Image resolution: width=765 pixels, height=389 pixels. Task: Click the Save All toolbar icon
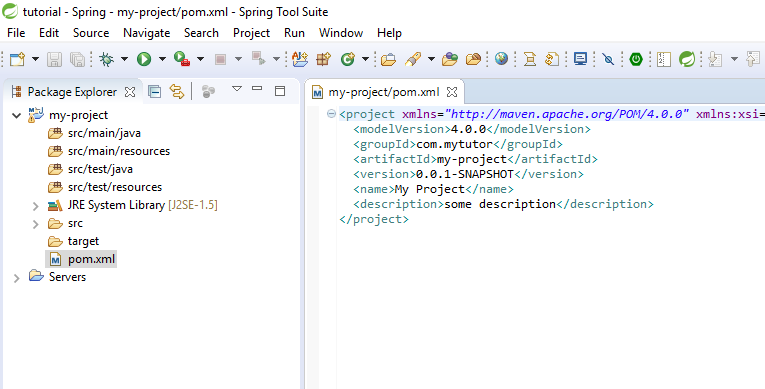pos(77,59)
